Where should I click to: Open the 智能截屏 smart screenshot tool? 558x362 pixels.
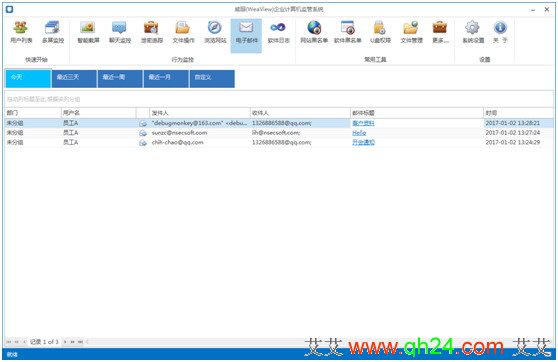click(88, 33)
